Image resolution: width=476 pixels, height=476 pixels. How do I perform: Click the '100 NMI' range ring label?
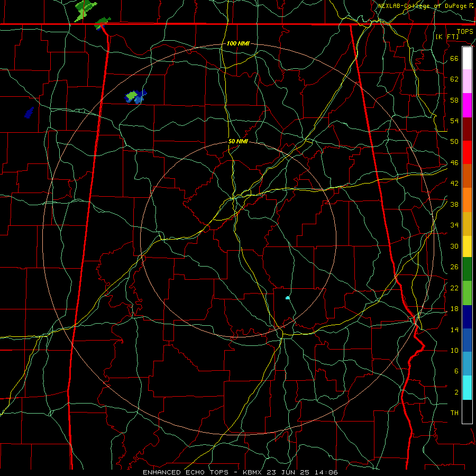point(238,43)
